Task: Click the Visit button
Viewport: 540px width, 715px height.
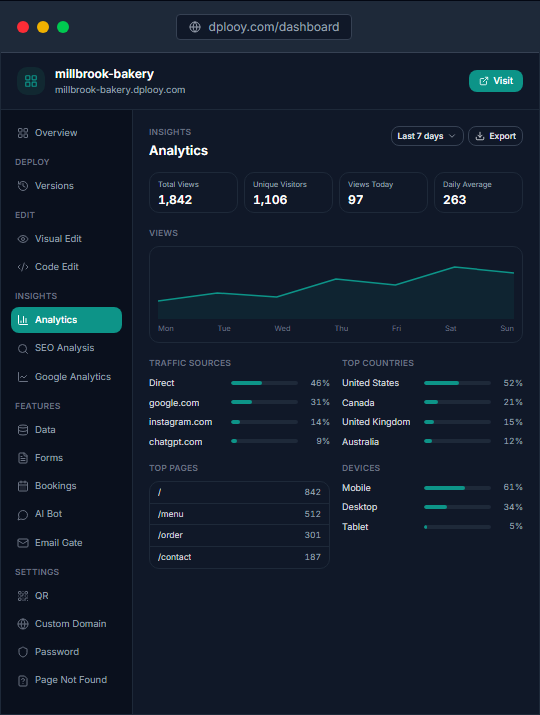Action: pyautogui.click(x=496, y=81)
